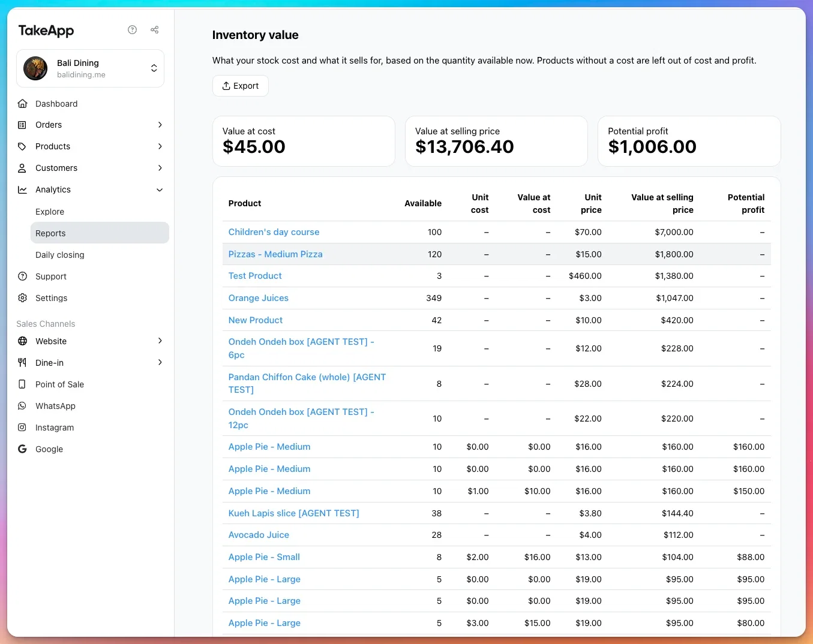Expand the Dine-in channel chevron
Image resolution: width=813 pixels, height=644 pixels.
[x=160, y=362]
